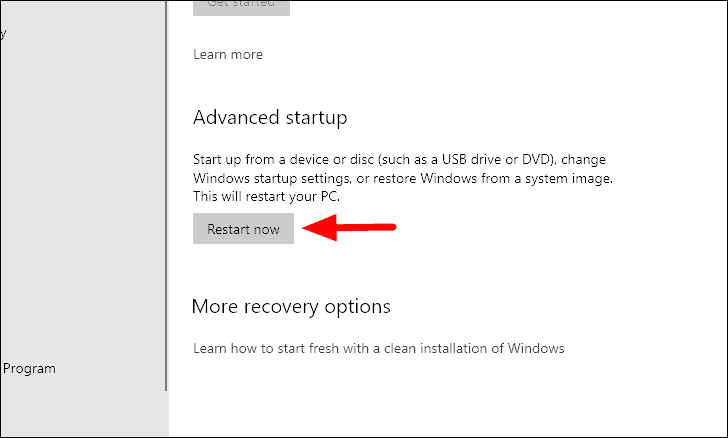Open the clean installation of Windows link

click(x=378, y=348)
